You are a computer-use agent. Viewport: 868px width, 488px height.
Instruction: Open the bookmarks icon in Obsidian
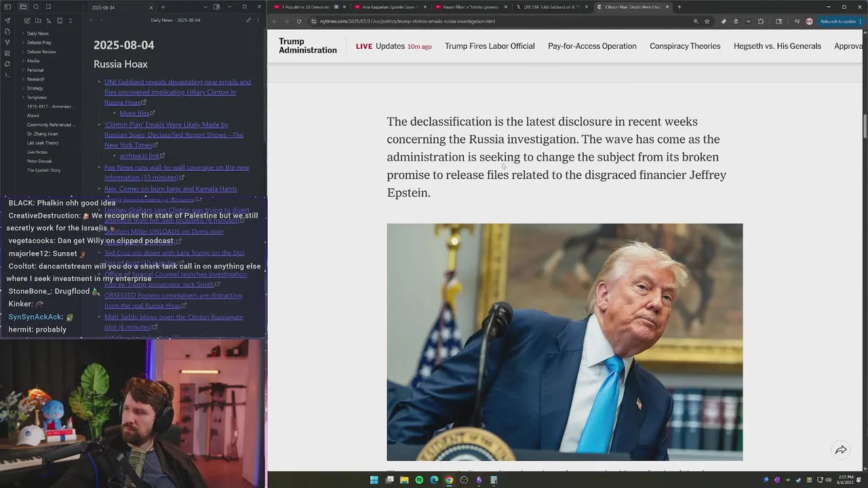(48, 7)
